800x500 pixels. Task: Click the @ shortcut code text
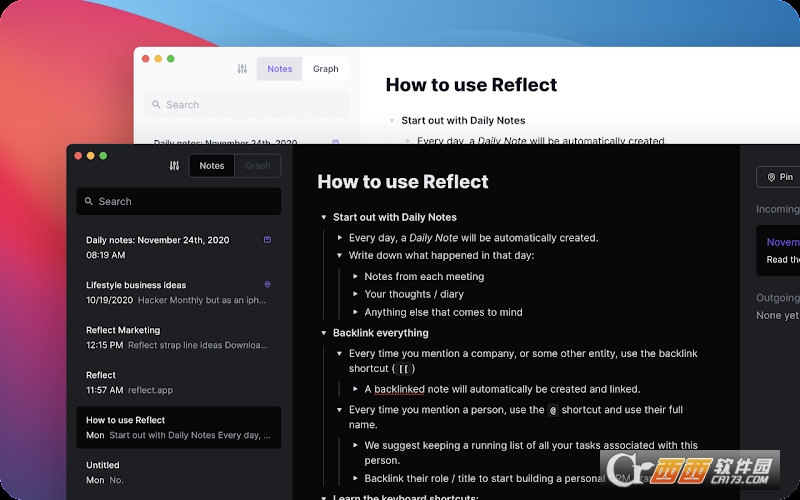coord(553,410)
